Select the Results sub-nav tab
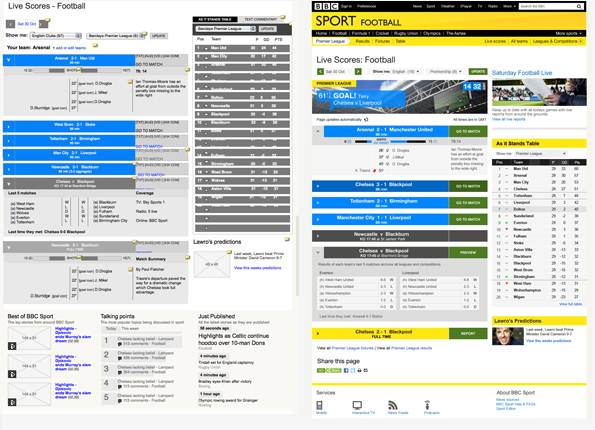 tap(362, 41)
